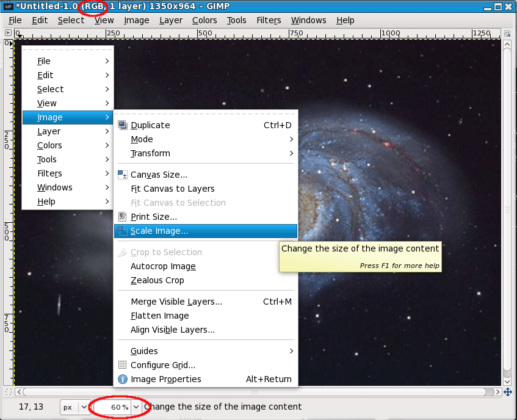This screenshot has height=420, width=517.
Task: Click the Canvas Size icon in the menu
Action: pos(121,174)
